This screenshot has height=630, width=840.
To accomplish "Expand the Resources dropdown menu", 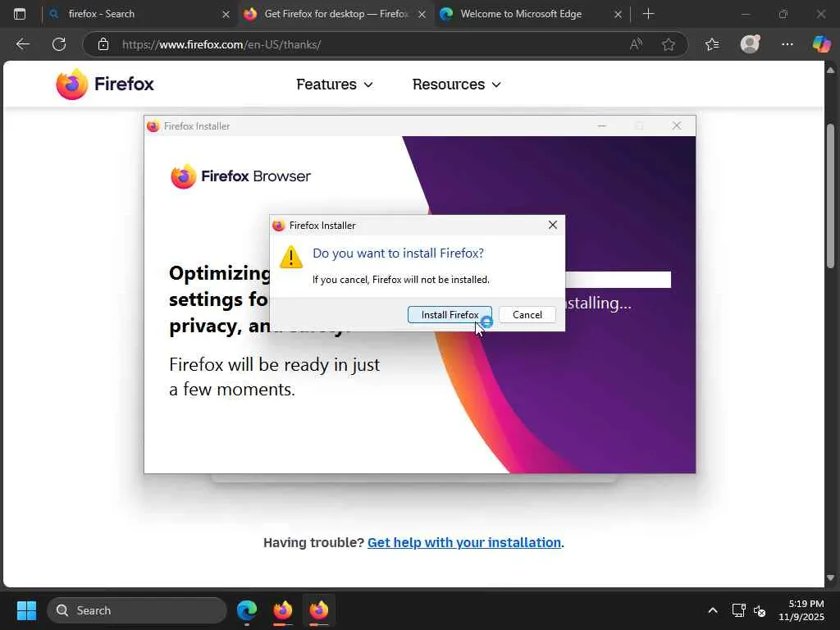I will coord(456,84).
